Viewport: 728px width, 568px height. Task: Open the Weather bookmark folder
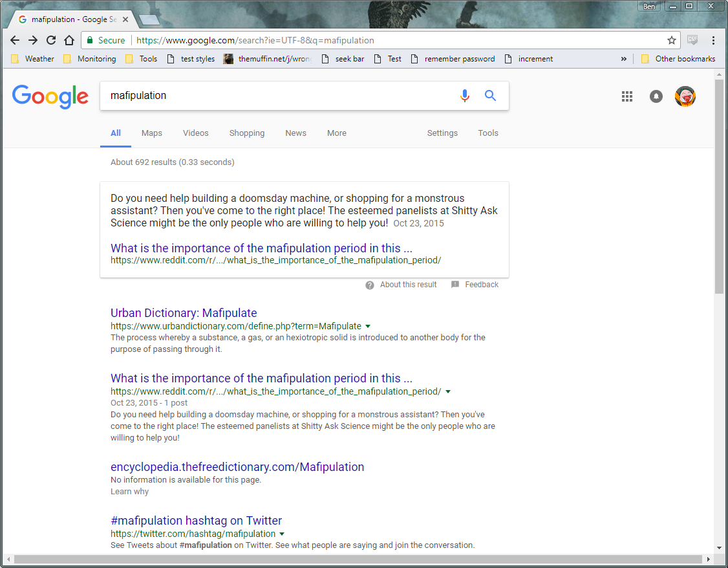pos(32,59)
